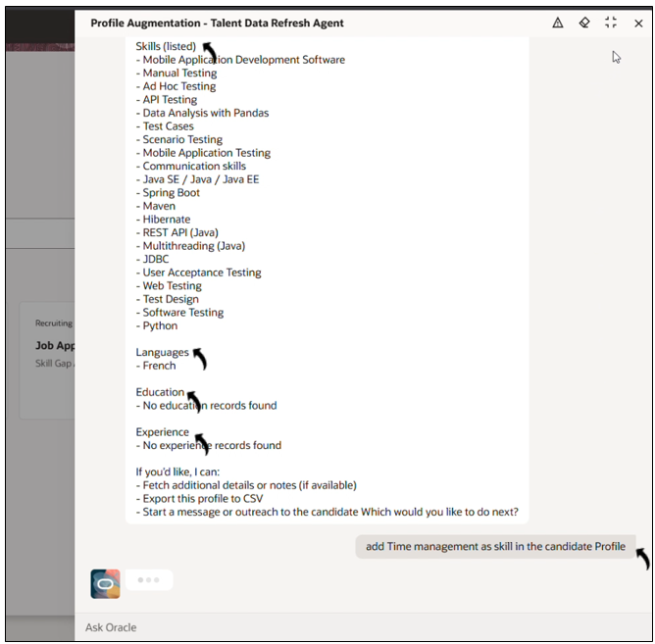Image resolution: width=655 pixels, height=644 pixels.
Task: Click the Recruiting label on background card
Action: coord(54,322)
